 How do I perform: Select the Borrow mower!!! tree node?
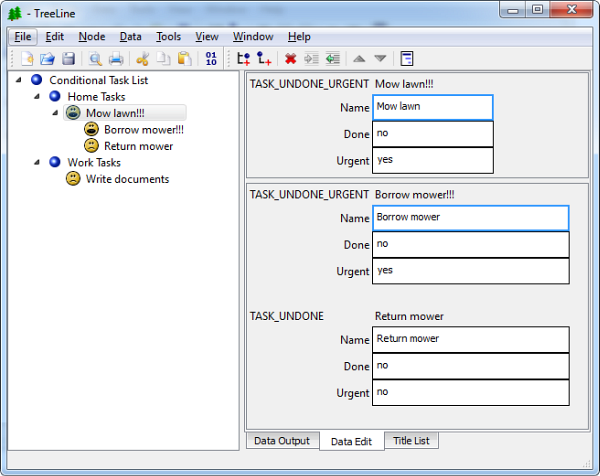[x=144, y=129]
